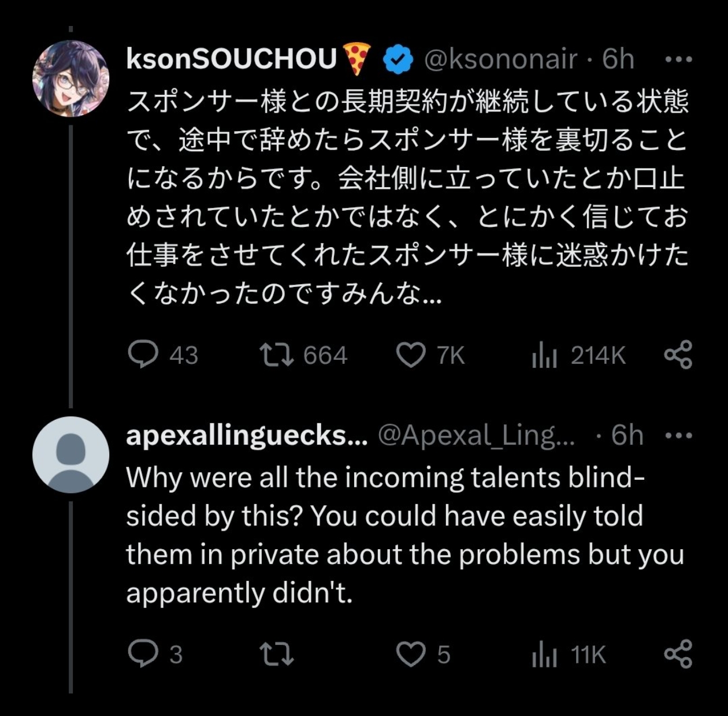Retweet the apexallinguecks reply

(x=276, y=654)
